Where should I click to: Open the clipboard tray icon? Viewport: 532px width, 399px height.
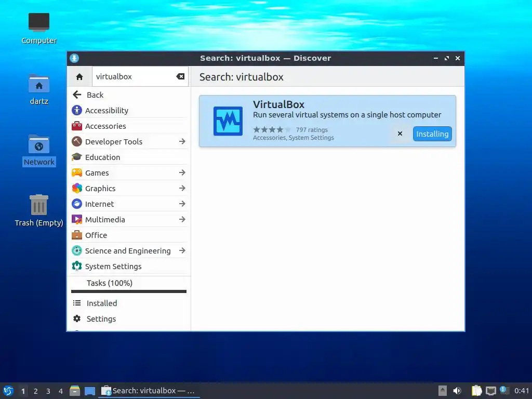point(477,391)
